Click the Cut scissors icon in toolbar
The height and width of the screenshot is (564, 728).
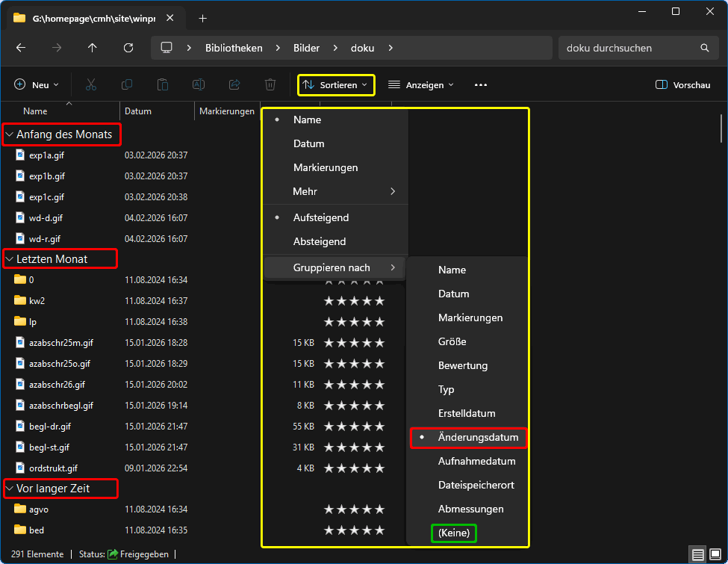coord(91,85)
